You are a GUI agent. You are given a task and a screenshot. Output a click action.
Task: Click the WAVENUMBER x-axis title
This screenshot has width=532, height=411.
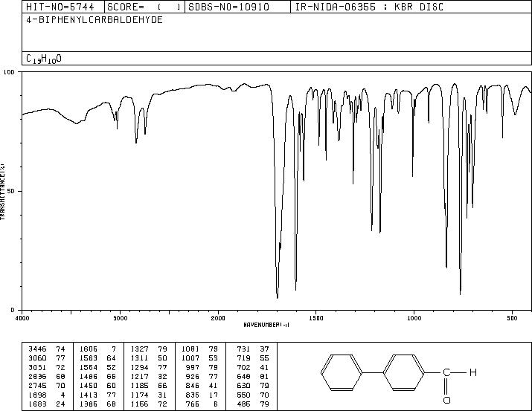266,325
